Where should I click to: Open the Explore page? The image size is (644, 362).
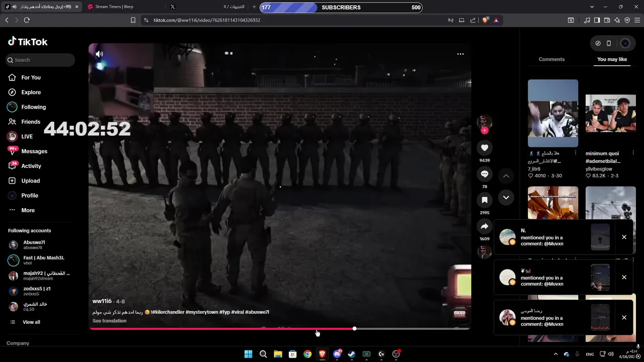coord(24,92)
